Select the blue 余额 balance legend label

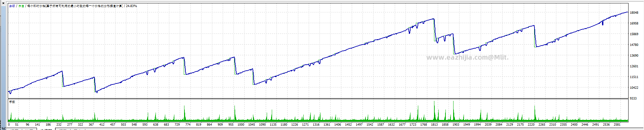tap(12, 6)
